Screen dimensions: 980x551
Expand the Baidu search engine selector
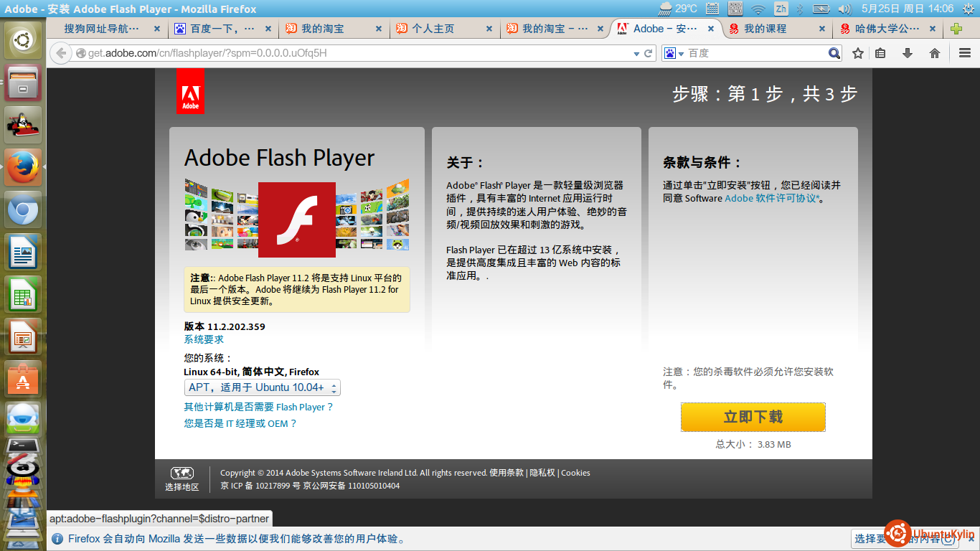(x=674, y=53)
